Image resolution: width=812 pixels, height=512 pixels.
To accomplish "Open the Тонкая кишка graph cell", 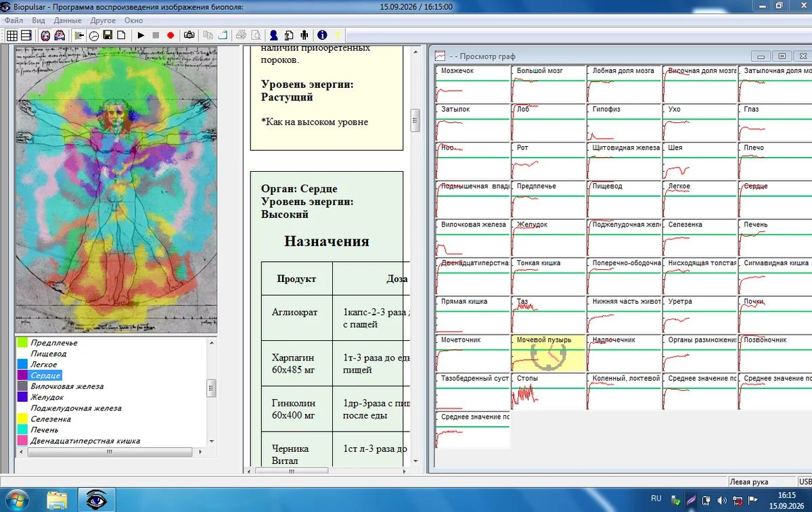I will 547,276.
